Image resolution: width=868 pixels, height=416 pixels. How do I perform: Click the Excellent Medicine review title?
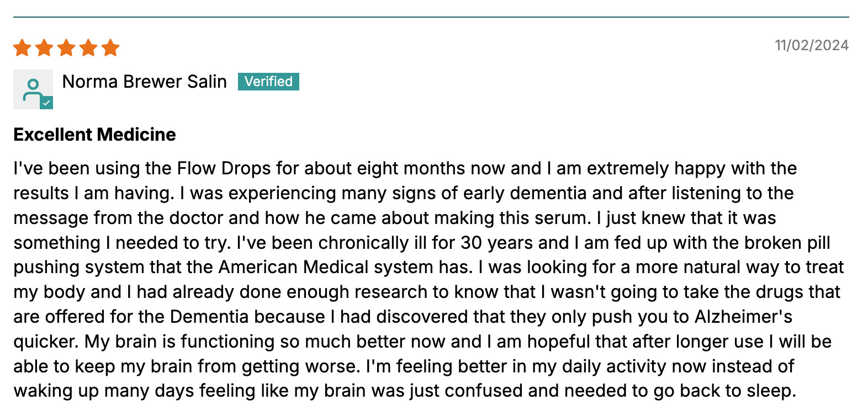pos(94,135)
